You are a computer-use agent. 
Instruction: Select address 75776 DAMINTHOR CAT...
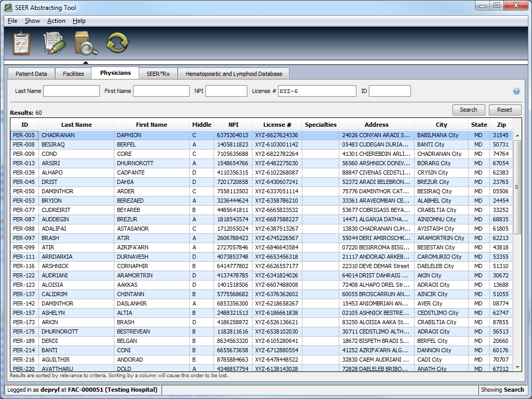click(x=376, y=191)
